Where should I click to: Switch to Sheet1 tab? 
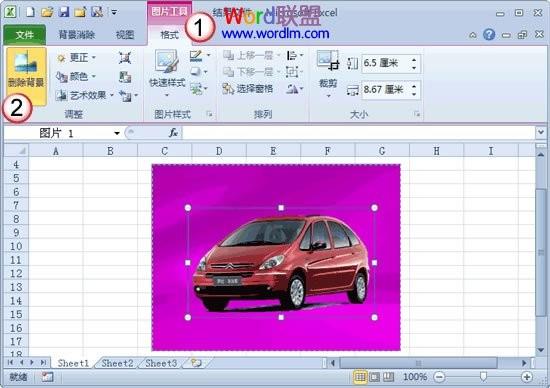pyautogui.click(x=73, y=363)
